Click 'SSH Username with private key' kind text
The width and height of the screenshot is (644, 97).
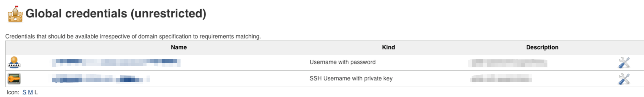pyautogui.click(x=351, y=79)
